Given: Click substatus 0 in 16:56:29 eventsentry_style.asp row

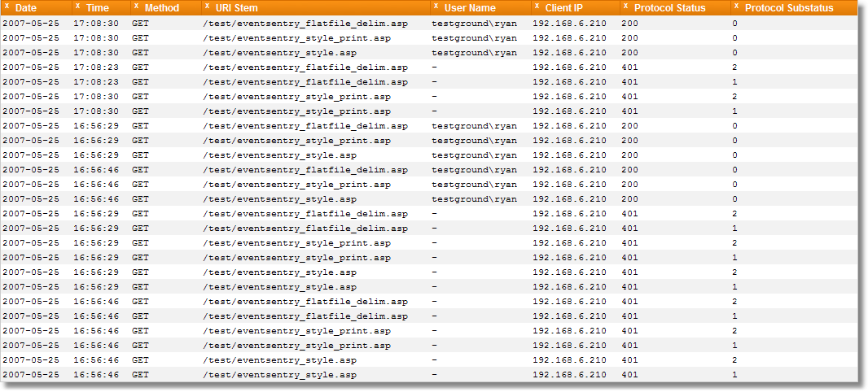Looking at the screenshot, I should click(734, 155).
